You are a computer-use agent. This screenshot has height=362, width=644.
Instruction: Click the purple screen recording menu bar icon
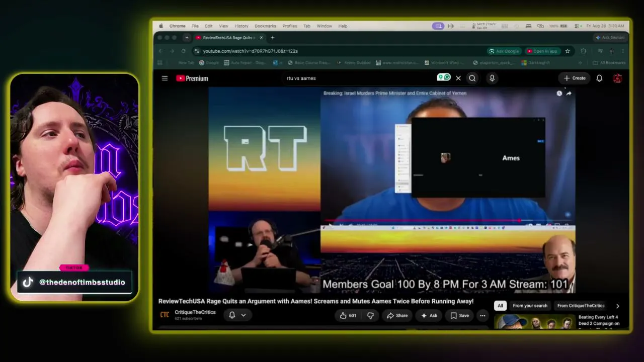(x=438, y=26)
